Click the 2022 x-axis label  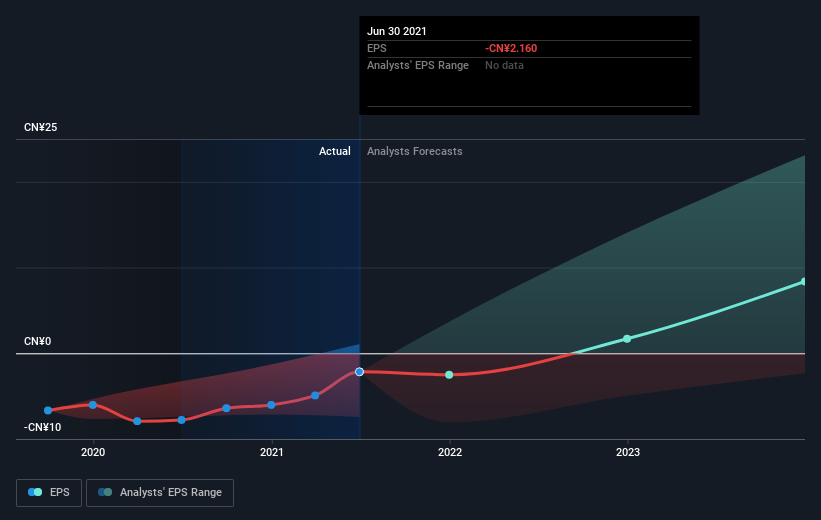tap(450, 452)
